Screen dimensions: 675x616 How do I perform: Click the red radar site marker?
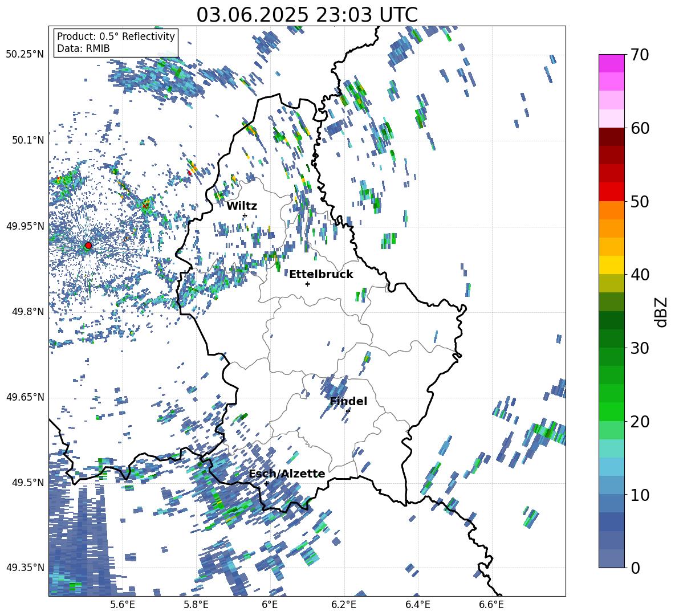(88, 246)
